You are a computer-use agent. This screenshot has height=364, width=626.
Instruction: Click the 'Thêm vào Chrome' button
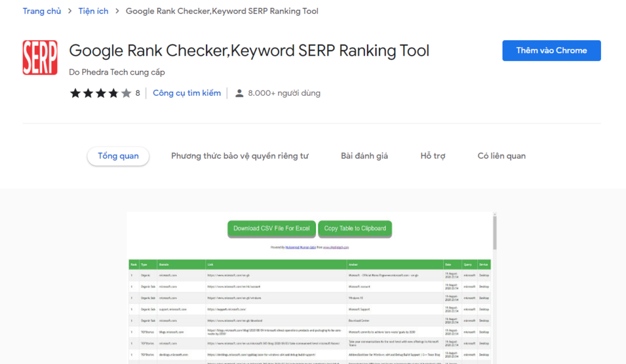pyautogui.click(x=551, y=51)
